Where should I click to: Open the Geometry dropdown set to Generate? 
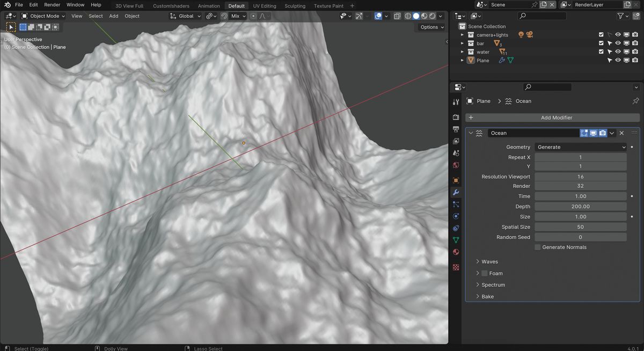pyautogui.click(x=580, y=147)
